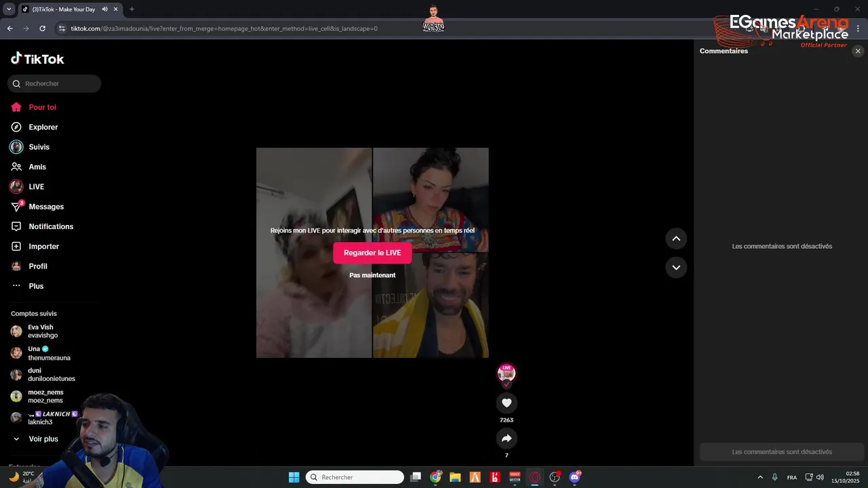
Task: Open the Notifications inbox
Action: (42, 226)
